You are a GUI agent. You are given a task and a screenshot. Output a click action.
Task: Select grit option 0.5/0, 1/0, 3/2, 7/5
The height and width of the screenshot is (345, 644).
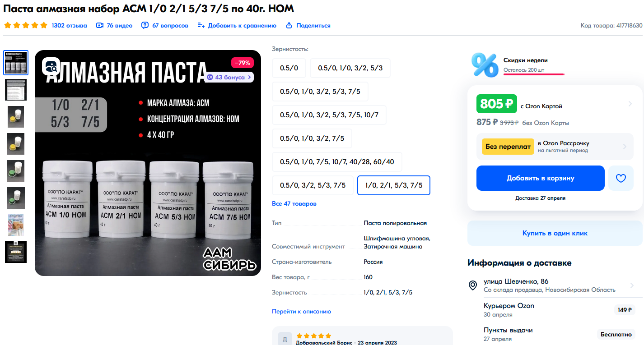pyautogui.click(x=312, y=138)
